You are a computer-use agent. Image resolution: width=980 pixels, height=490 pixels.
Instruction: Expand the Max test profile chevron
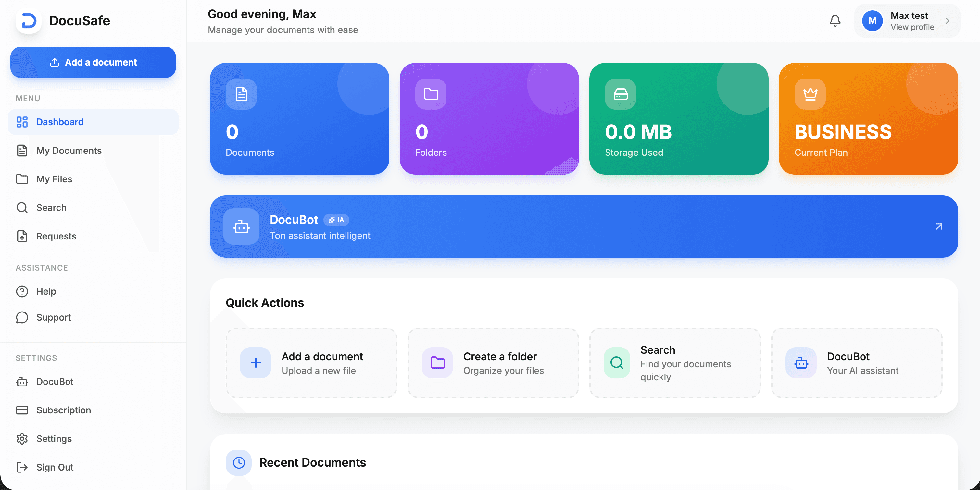point(947,21)
